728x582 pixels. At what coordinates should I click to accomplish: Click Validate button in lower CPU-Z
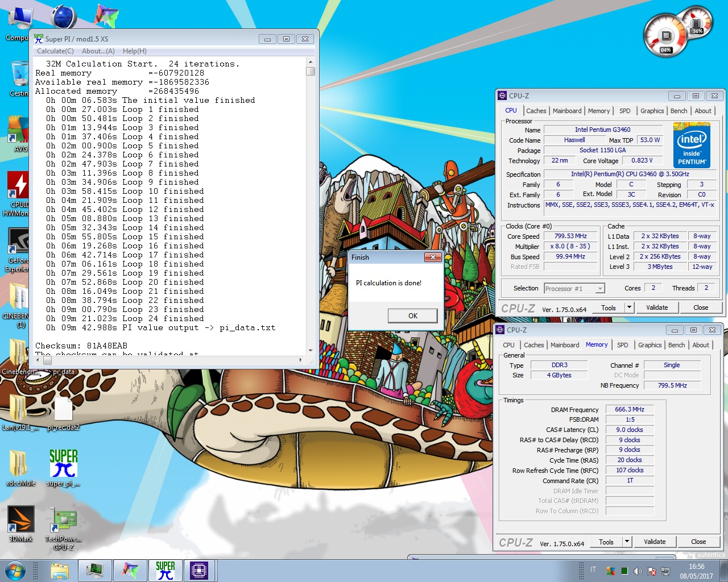pos(655,542)
